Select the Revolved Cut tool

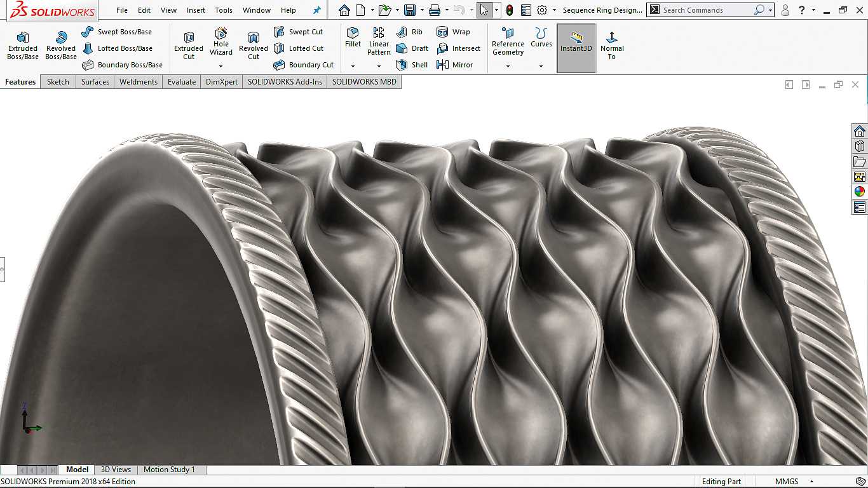tap(254, 46)
